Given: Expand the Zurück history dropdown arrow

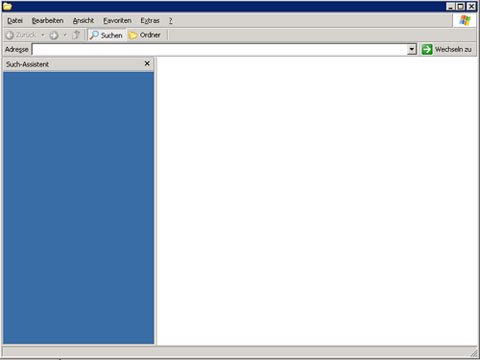Looking at the screenshot, I should [x=43, y=35].
